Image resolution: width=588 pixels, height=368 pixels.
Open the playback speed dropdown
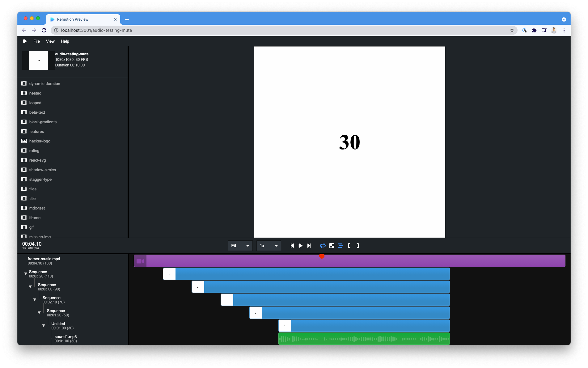point(268,246)
